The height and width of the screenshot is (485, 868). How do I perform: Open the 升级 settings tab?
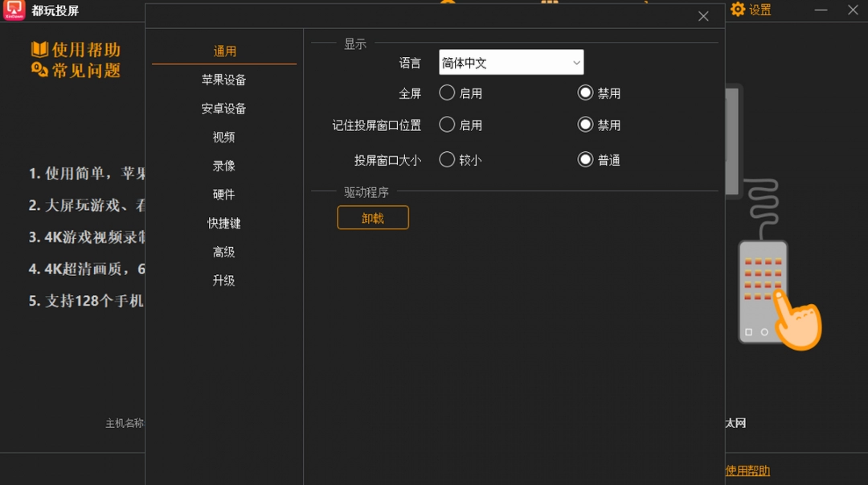tap(223, 280)
